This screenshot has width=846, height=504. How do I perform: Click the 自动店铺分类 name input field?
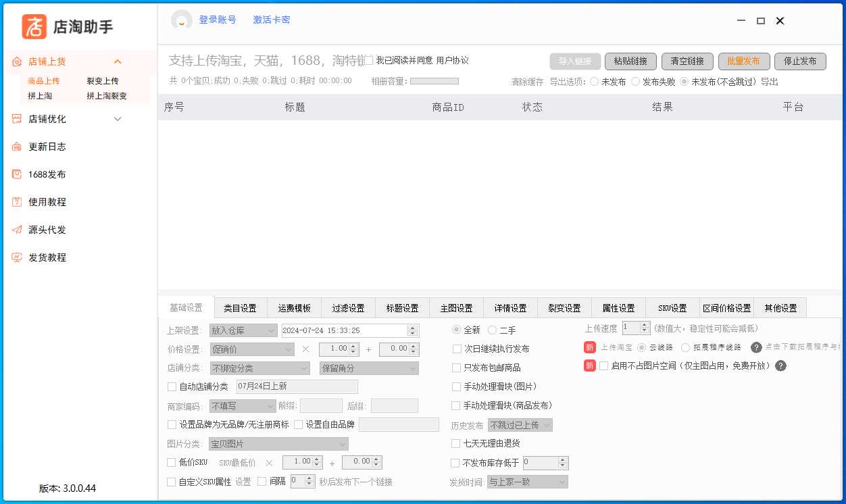pos(297,387)
